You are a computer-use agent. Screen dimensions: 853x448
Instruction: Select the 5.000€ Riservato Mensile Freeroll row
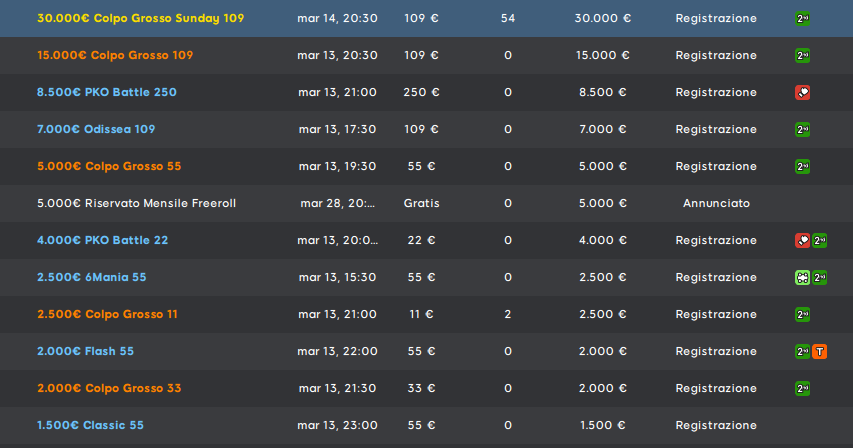point(426,203)
